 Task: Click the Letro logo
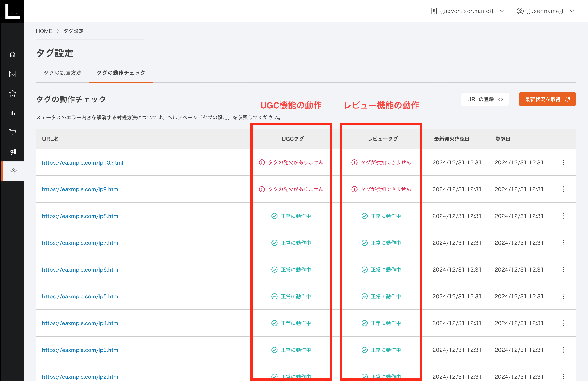[12, 11]
